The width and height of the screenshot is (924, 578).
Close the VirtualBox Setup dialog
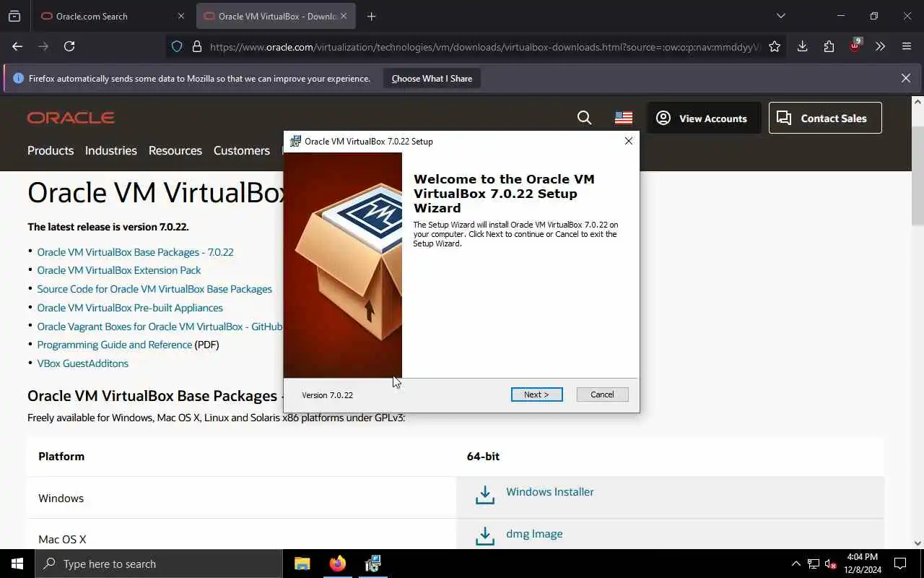628,141
